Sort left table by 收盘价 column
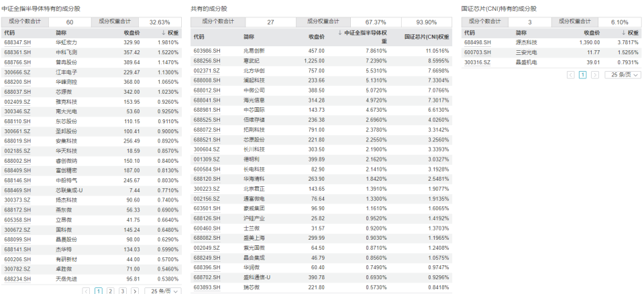This screenshot has height=294, width=644. [132, 33]
